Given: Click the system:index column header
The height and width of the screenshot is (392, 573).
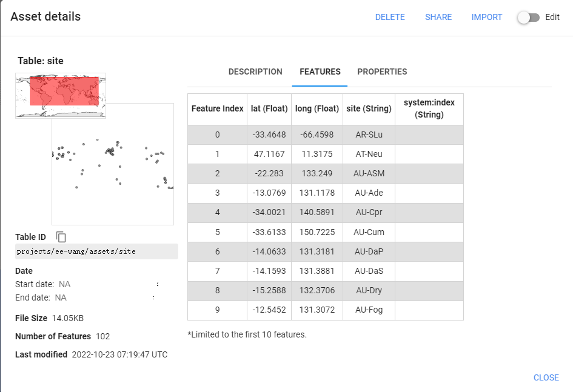Looking at the screenshot, I should [x=429, y=108].
